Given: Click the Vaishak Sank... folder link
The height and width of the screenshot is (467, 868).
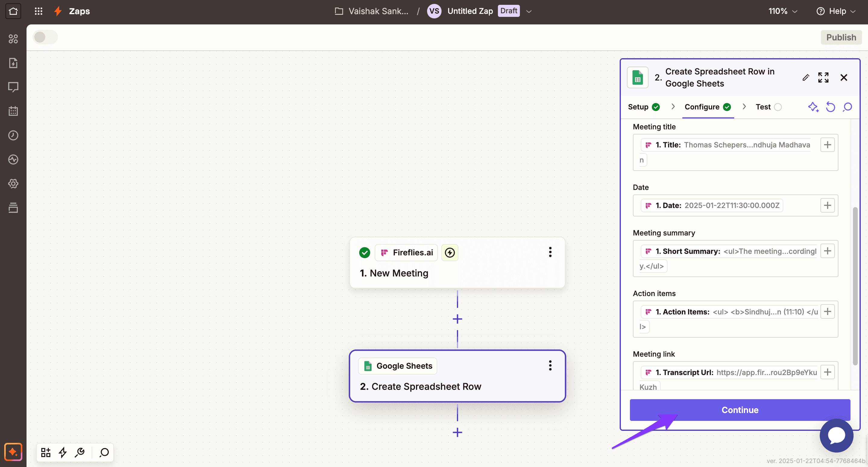Looking at the screenshot, I should click(378, 11).
